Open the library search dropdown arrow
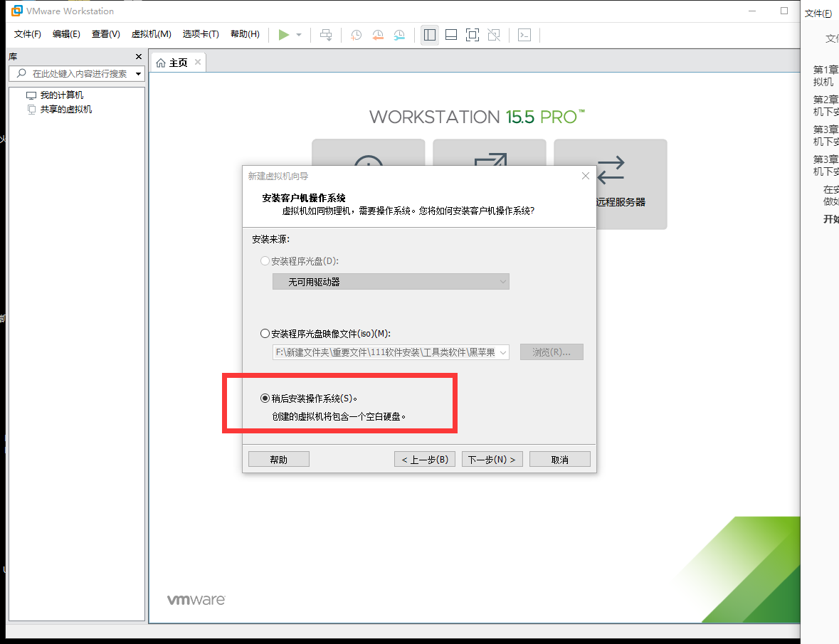 coord(139,74)
